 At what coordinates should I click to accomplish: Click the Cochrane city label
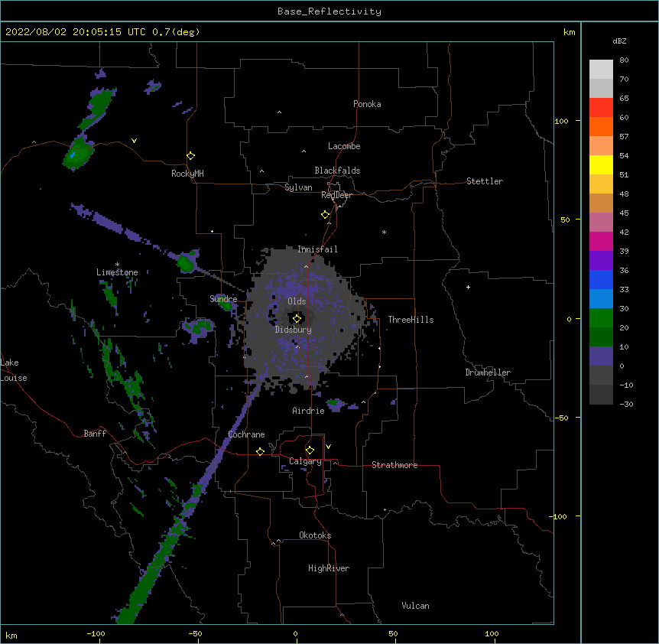pos(246,434)
